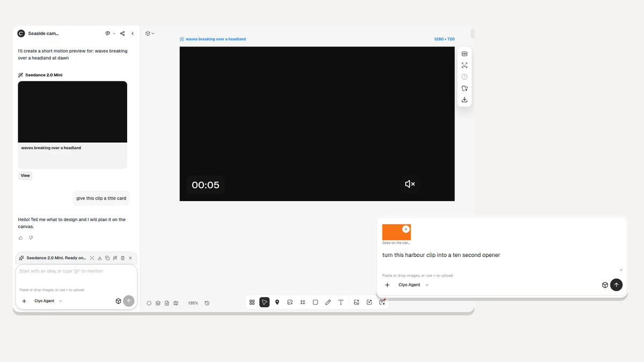This screenshot has height=362, width=644.
Task: Collapse the chat sidebar with the left chevron
Action: (x=133, y=33)
